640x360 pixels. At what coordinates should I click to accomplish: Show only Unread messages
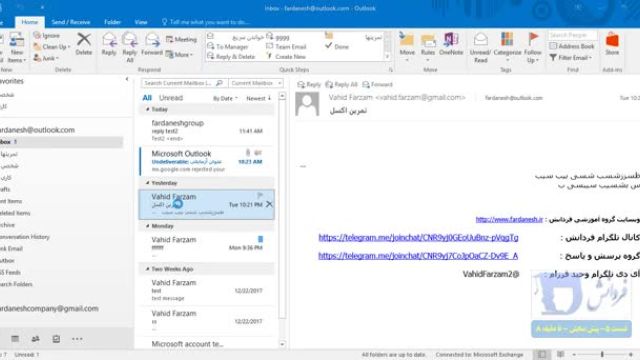(171, 98)
